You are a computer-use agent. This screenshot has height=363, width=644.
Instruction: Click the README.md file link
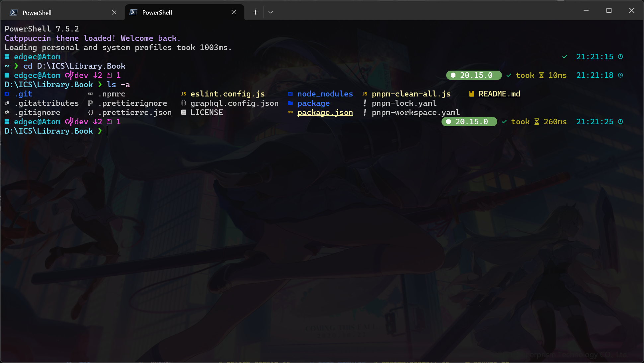[x=499, y=94]
